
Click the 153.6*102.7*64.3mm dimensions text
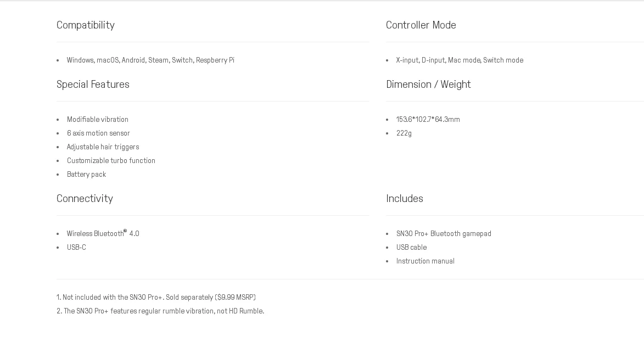(428, 120)
